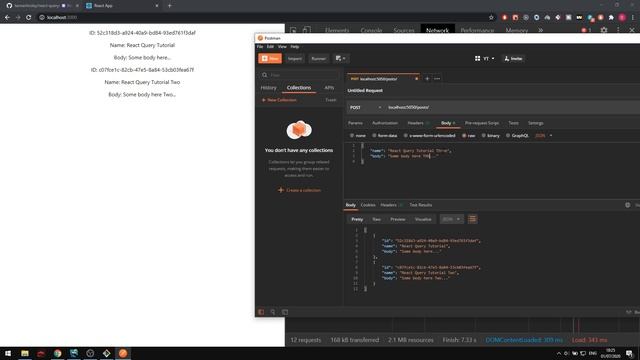Click the browser back arrow

(7, 18)
